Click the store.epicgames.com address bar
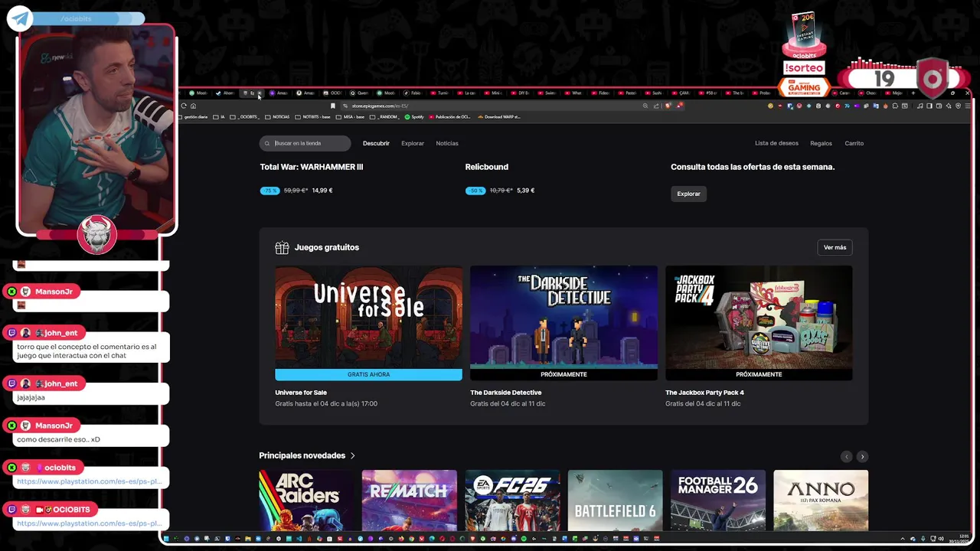The image size is (980, 551). [490, 106]
